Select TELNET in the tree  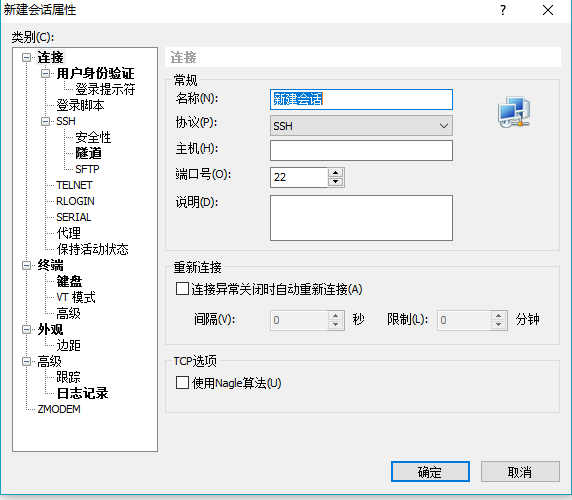tap(74, 185)
